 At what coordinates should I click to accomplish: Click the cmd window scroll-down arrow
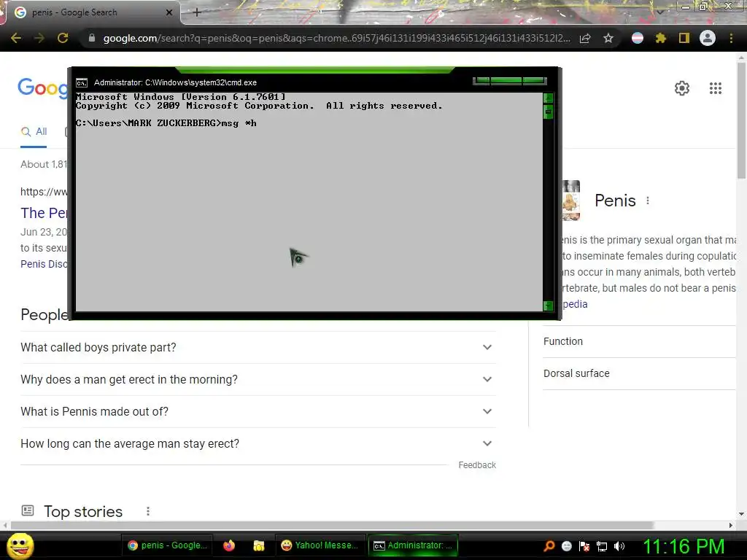tap(548, 306)
